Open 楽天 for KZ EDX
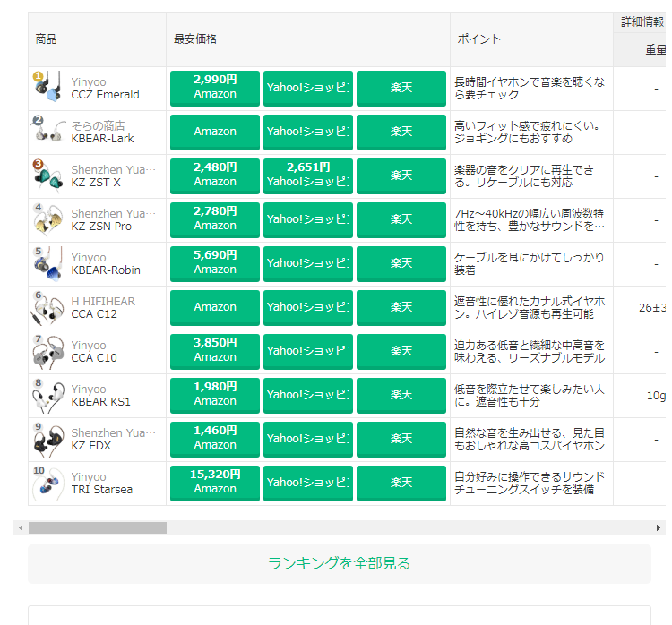This screenshot has height=625, width=672. pos(401,439)
